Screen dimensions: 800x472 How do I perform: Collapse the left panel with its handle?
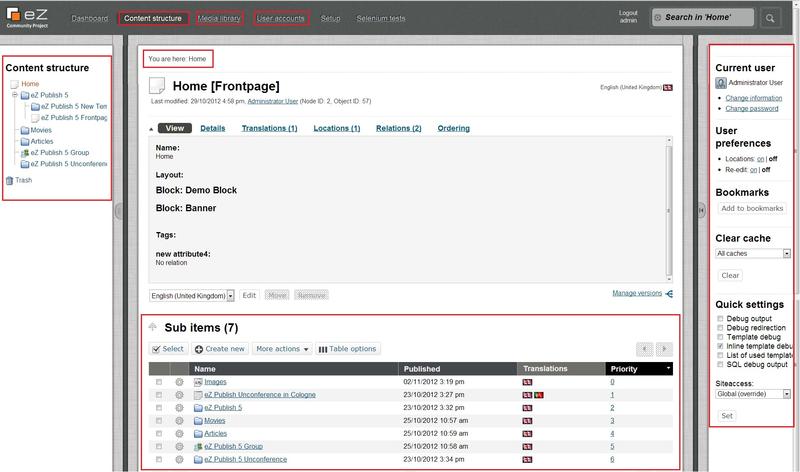pos(118,210)
